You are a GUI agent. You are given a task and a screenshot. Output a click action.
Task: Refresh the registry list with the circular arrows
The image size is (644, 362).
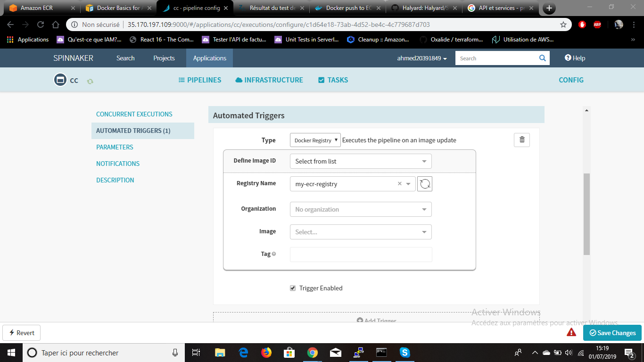coord(424,184)
